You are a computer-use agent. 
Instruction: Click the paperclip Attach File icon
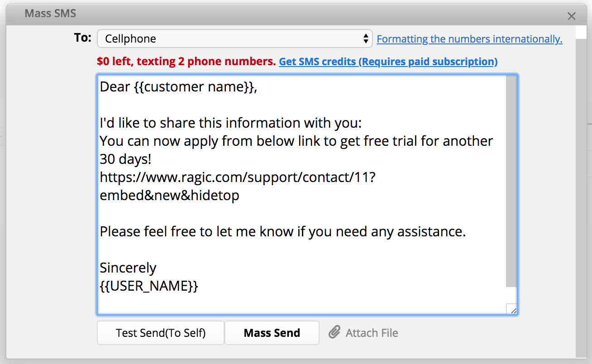click(334, 333)
